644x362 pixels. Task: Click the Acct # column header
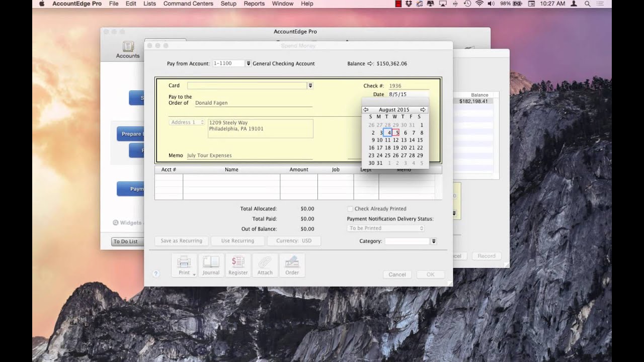pos(169,170)
